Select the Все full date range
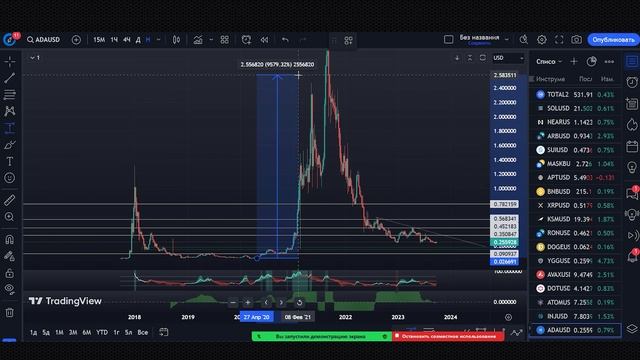The width and height of the screenshot is (640, 360). click(142, 332)
